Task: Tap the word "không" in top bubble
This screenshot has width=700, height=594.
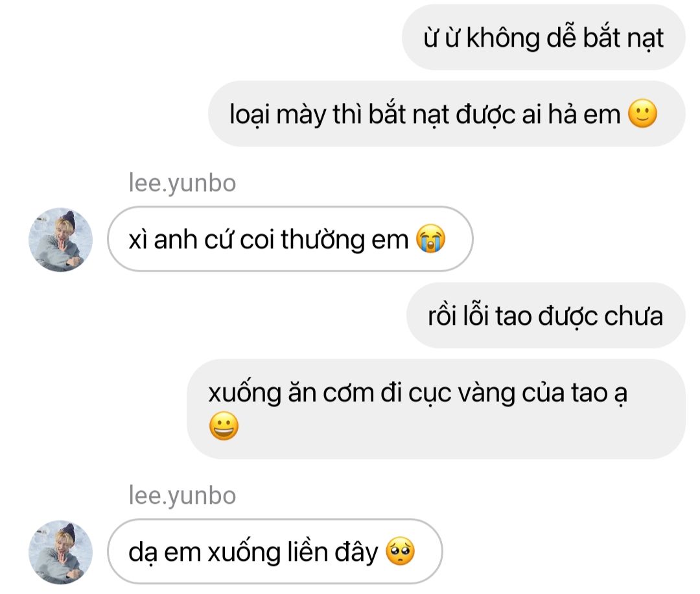Action: pyautogui.click(x=503, y=38)
